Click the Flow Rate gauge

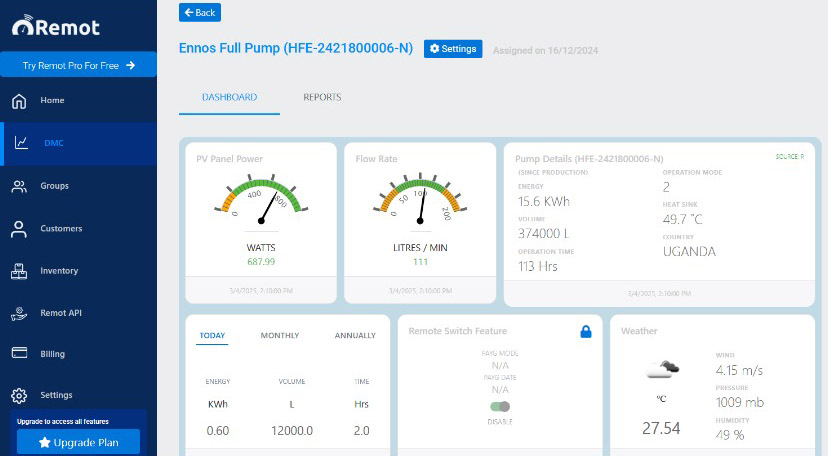(x=420, y=200)
